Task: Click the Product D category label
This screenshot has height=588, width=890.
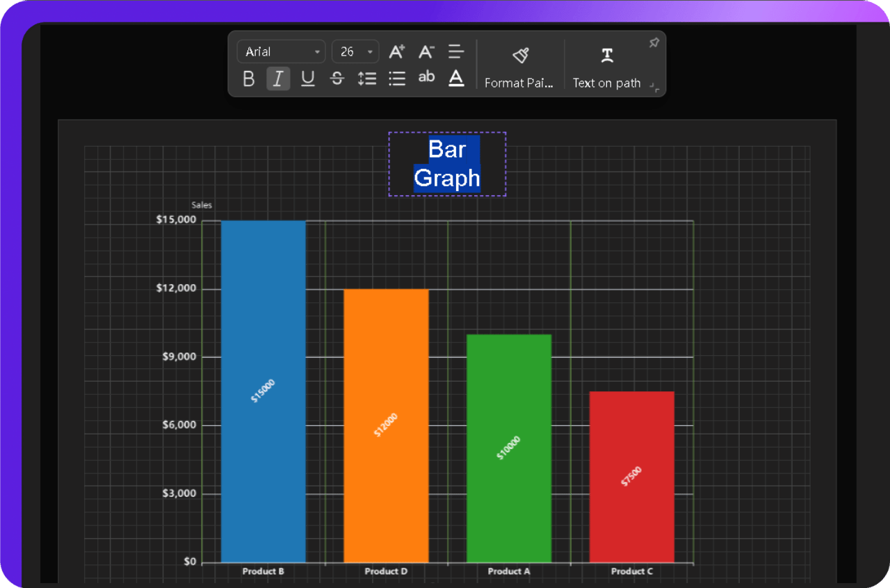Action: click(386, 571)
